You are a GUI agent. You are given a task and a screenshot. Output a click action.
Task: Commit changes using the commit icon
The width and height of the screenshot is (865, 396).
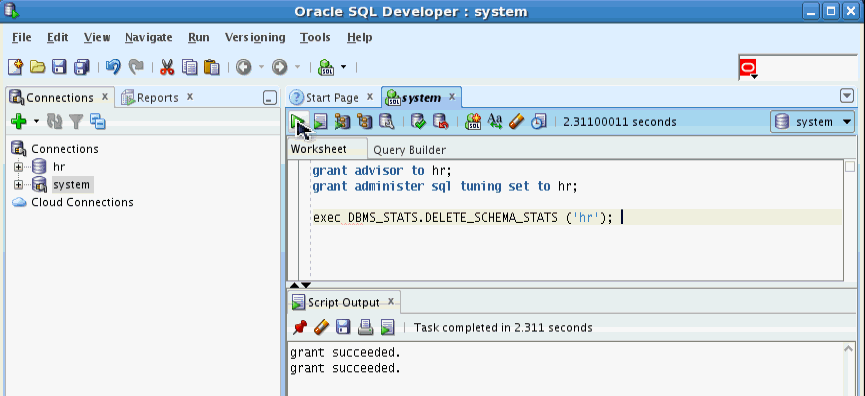(x=419, y=121)
